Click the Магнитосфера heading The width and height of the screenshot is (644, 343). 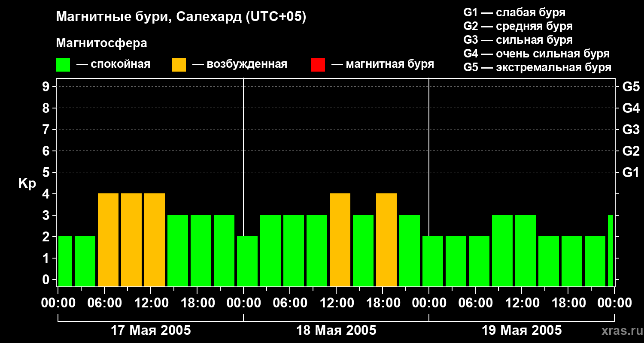101,43
